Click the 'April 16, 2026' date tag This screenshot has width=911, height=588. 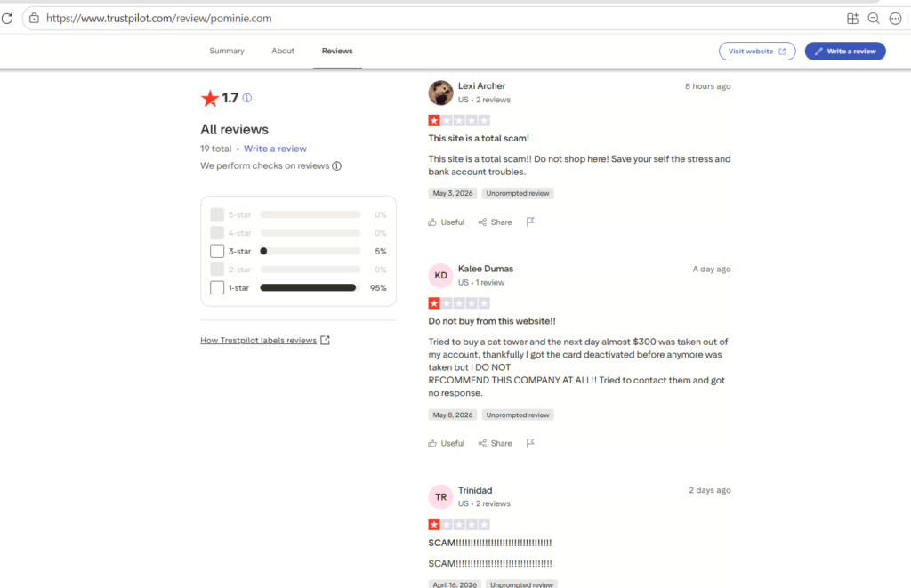tap(455, 584)
